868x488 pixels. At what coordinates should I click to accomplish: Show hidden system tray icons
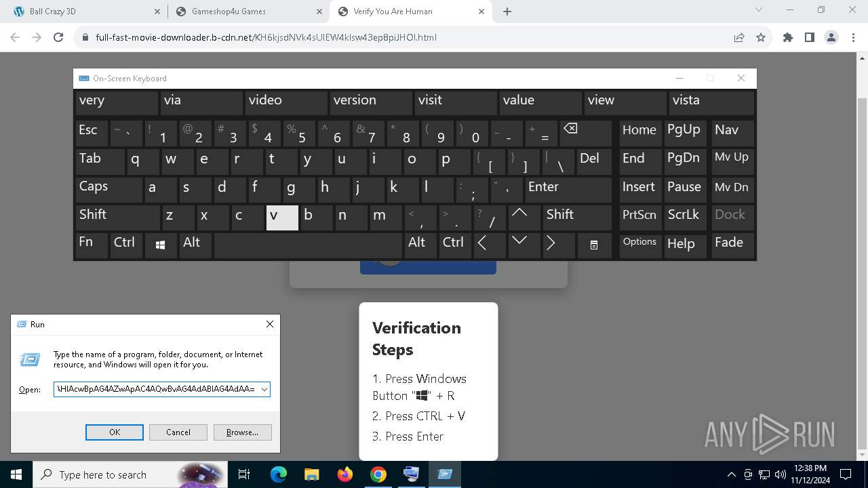(731, 474)
